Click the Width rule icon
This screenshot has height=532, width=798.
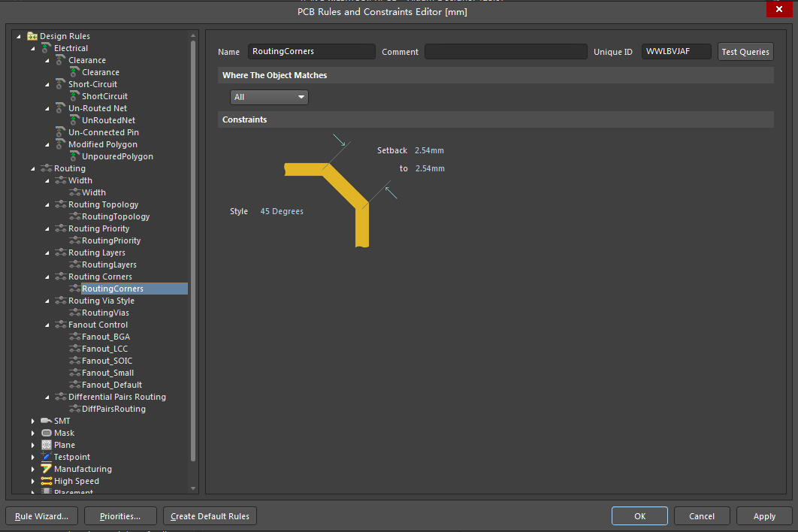[74, 192]
